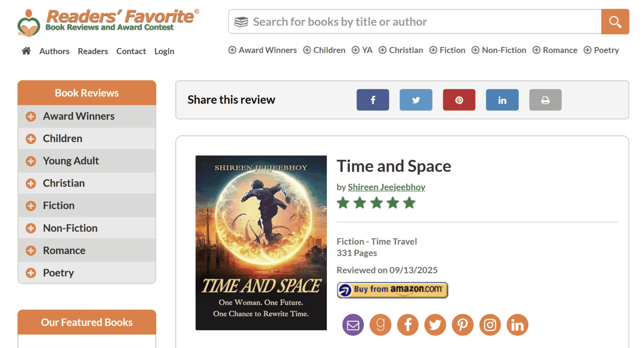Click the round orange Pinterest icon
The image size is (644, 348).
[x=463, y=325]
